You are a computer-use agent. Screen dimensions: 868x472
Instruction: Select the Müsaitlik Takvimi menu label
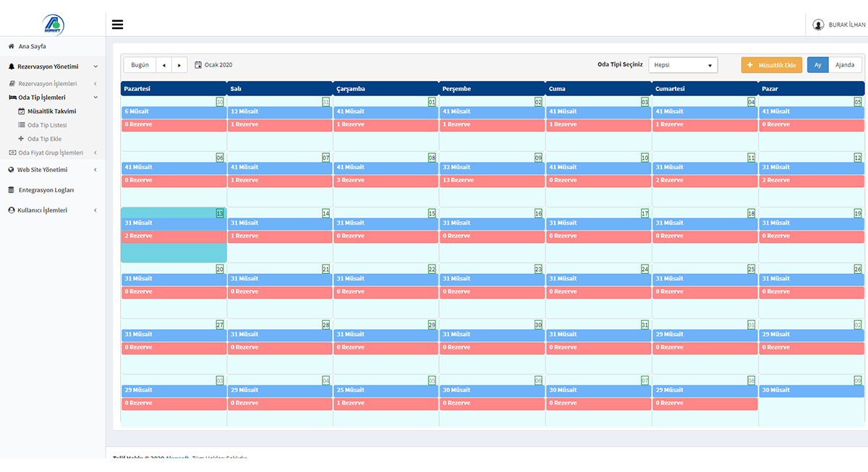tap(51, 111)
